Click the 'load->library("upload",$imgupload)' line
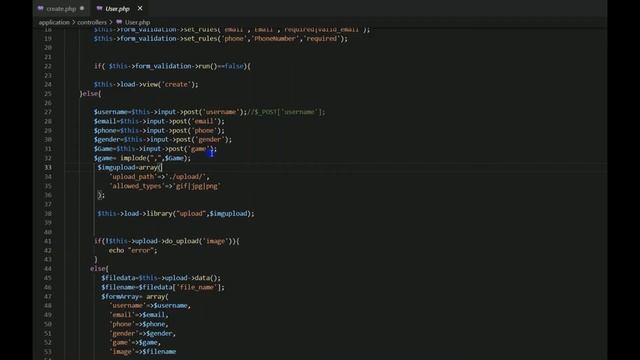The height and width of the screenshot is (360, 640). [176, 213]
